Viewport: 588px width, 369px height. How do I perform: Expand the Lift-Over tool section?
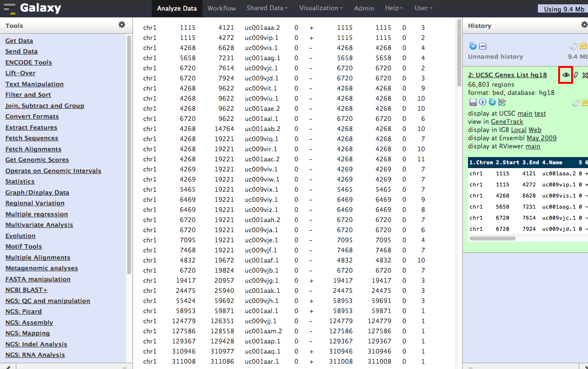coord(20,73)
